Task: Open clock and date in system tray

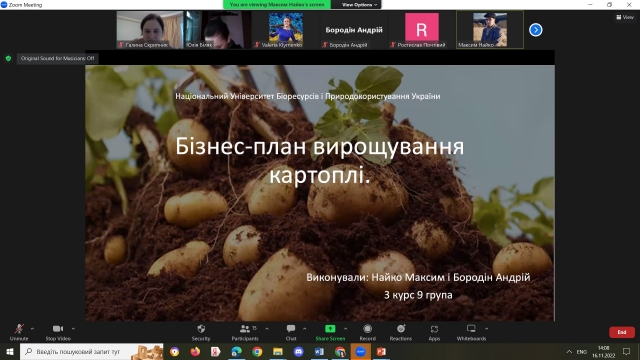Action: click(603, 351)
